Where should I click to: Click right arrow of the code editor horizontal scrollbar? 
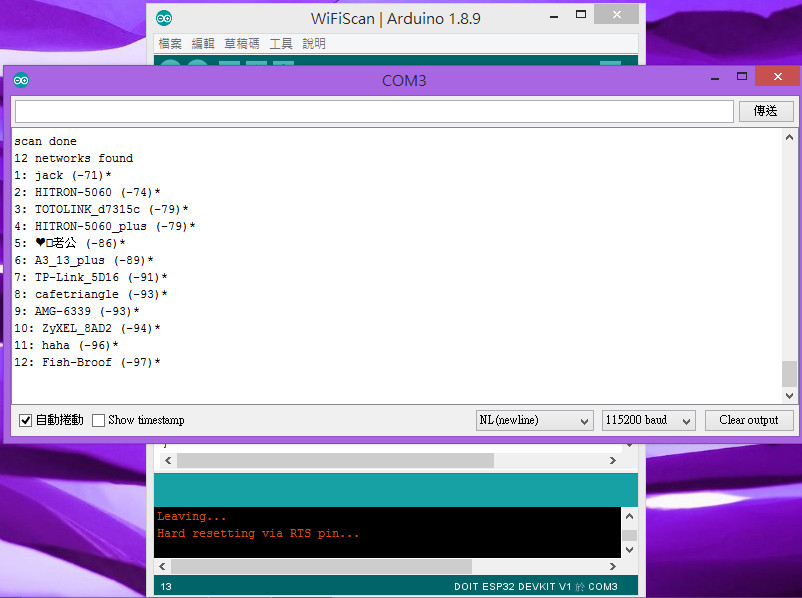(613, 460)
